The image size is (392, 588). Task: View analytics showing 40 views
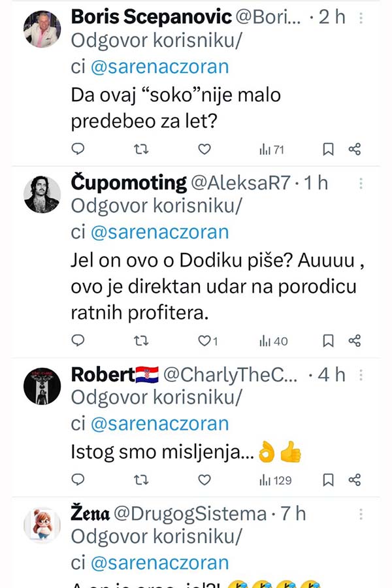coord(273,340)
